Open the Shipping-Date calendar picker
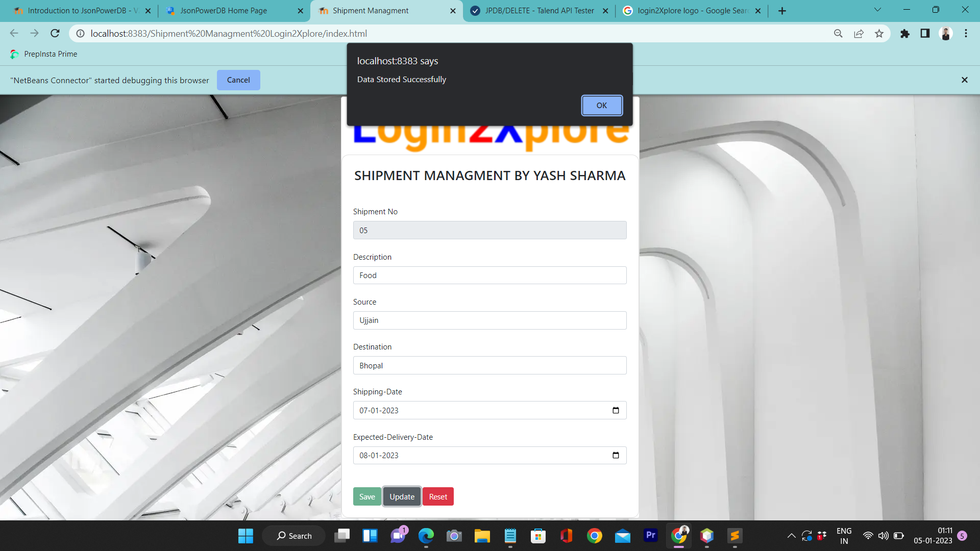 pyautogui.click(x=616, y=410)
